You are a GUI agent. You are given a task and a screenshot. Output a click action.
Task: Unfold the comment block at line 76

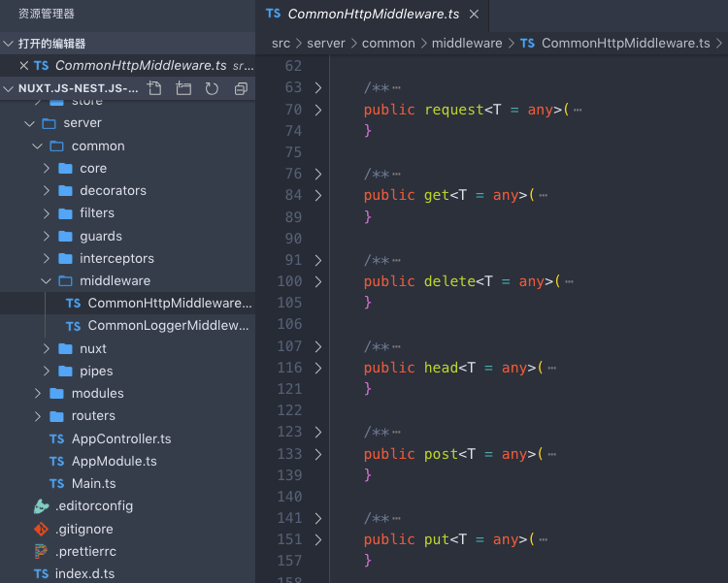pyautogui.click(x=318, y=174)
